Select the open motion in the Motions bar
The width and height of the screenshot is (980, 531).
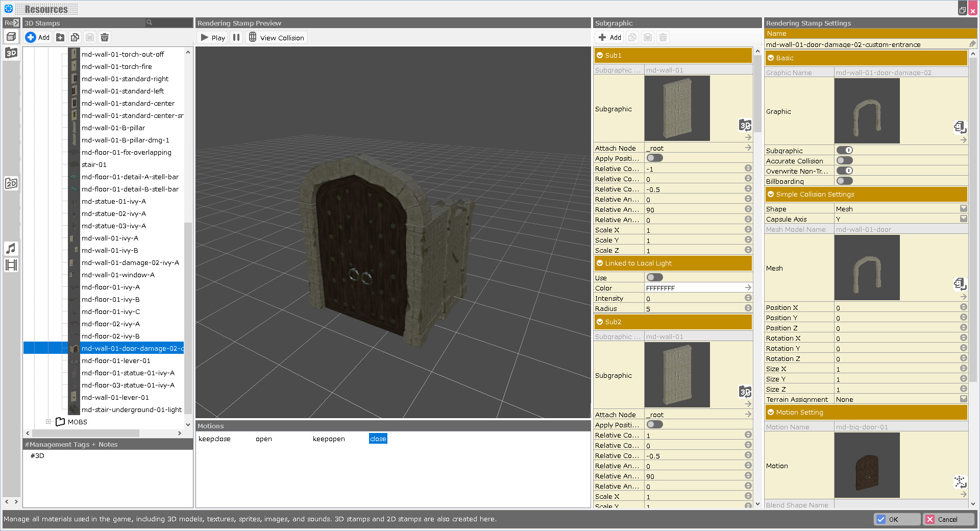(x=263, y=439)
